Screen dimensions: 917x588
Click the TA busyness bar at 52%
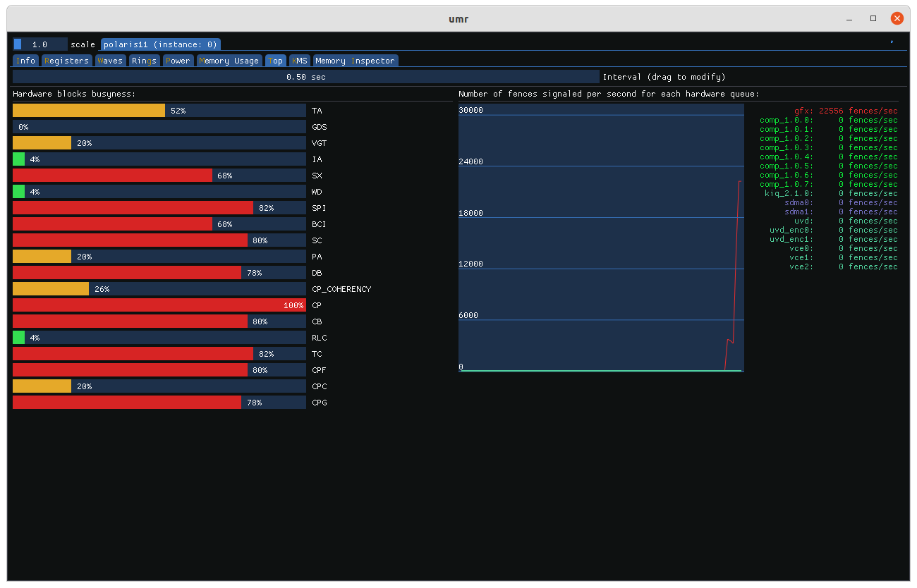click(x=159, y=111)
